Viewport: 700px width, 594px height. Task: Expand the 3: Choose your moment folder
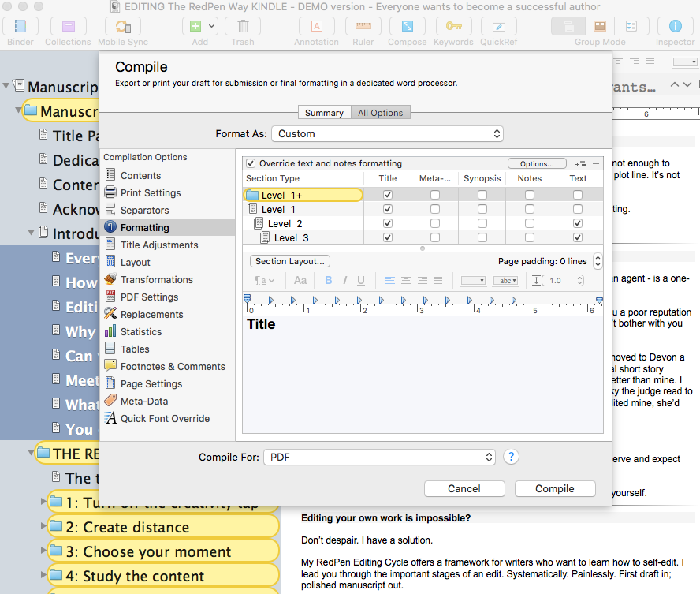coord(43,550)
